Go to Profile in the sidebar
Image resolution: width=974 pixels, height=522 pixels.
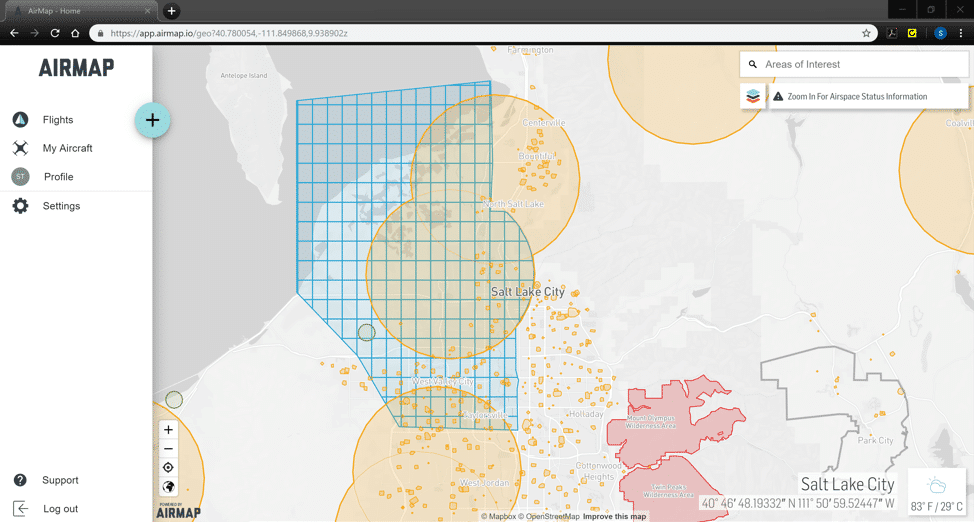click(58, 177)
